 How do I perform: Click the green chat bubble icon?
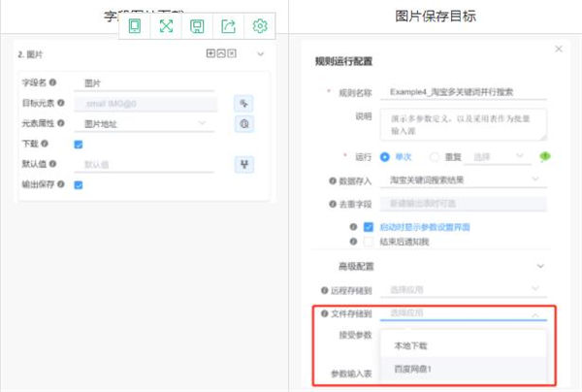coord(545,156)
